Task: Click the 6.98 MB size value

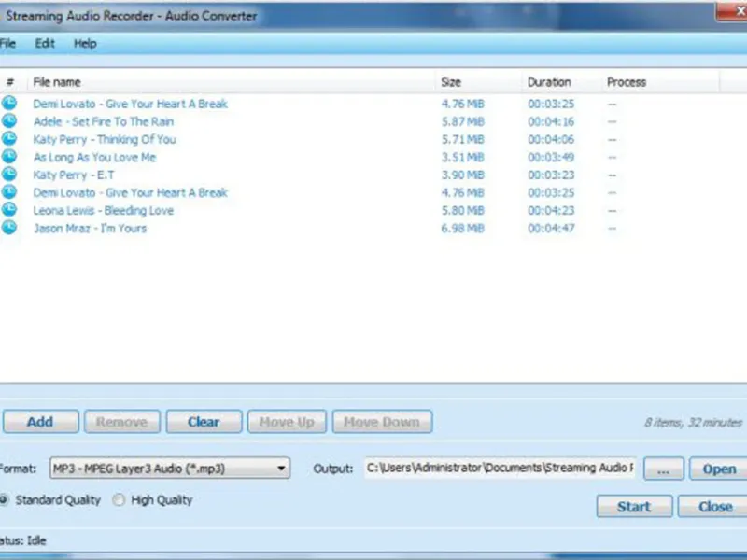Action: (462, 229)
